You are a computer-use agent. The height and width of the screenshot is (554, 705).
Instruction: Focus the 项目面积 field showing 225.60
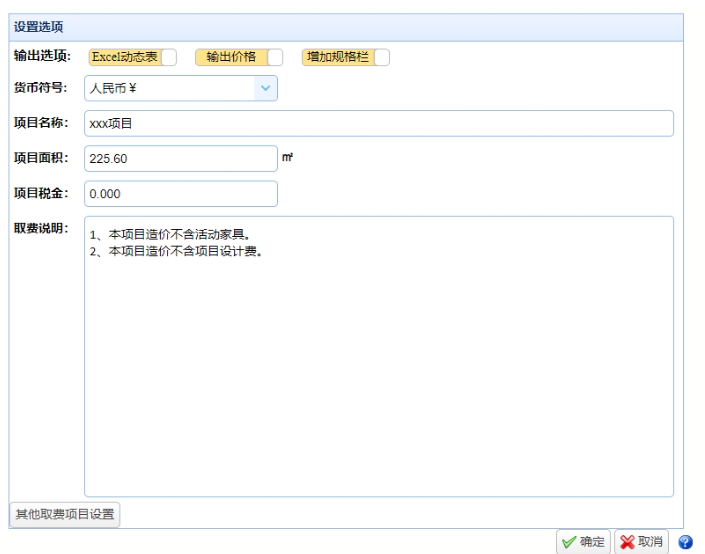(x=180, y=159)
